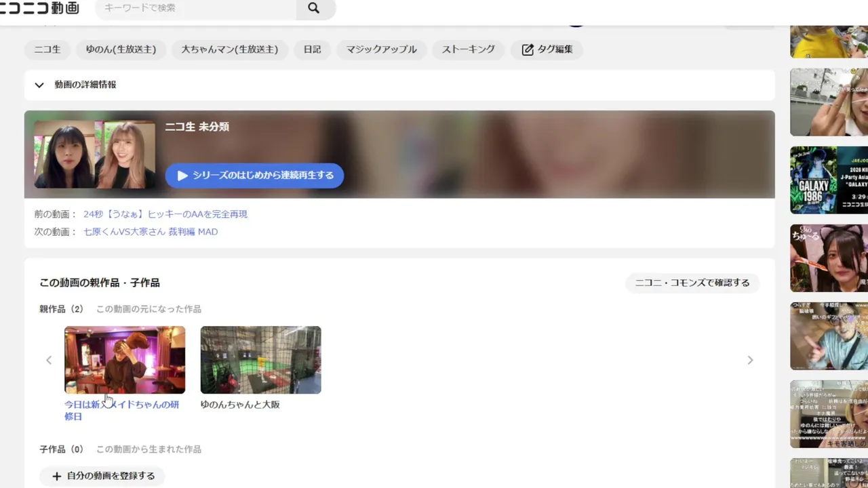The width and height of the screenshot is (868, 488).
Task: Click ニコニ・コモンズで確認する button
Action: coord(692,283)
